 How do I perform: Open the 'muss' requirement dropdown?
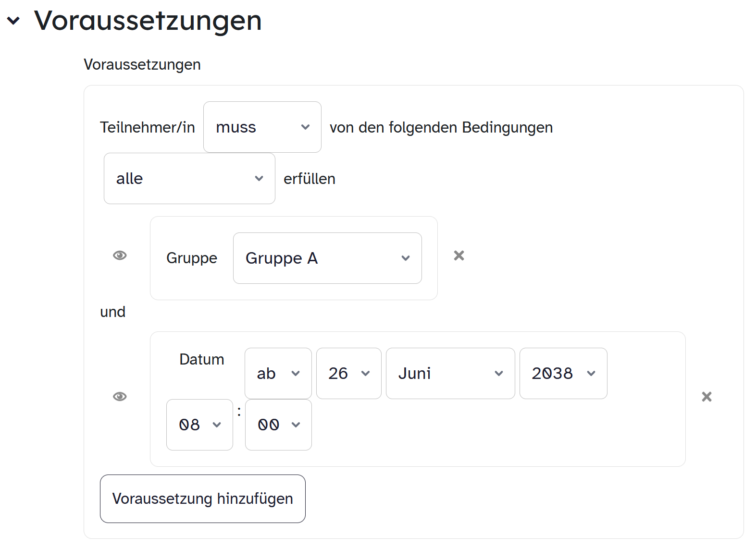262,127
